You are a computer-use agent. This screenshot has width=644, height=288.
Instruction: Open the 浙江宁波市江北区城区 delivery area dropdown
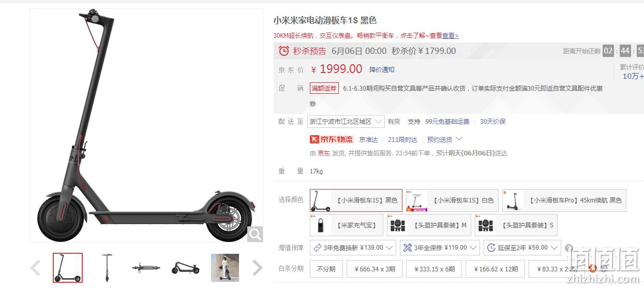pyautogui.click(x=346, y=121)
